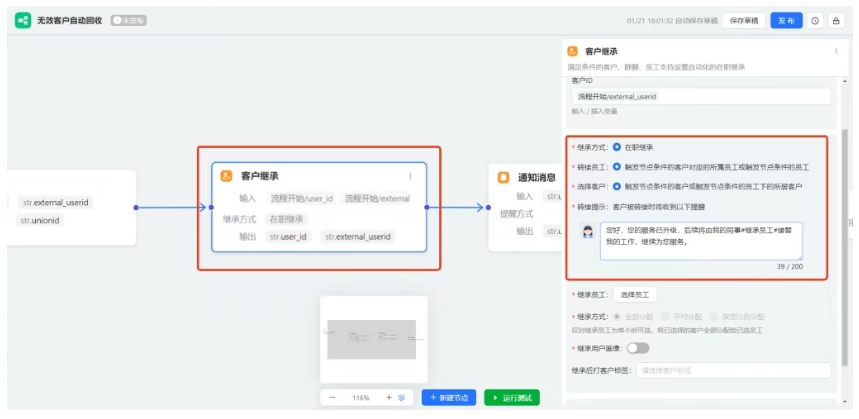Click the 保存草稿 button

[743, 21]
